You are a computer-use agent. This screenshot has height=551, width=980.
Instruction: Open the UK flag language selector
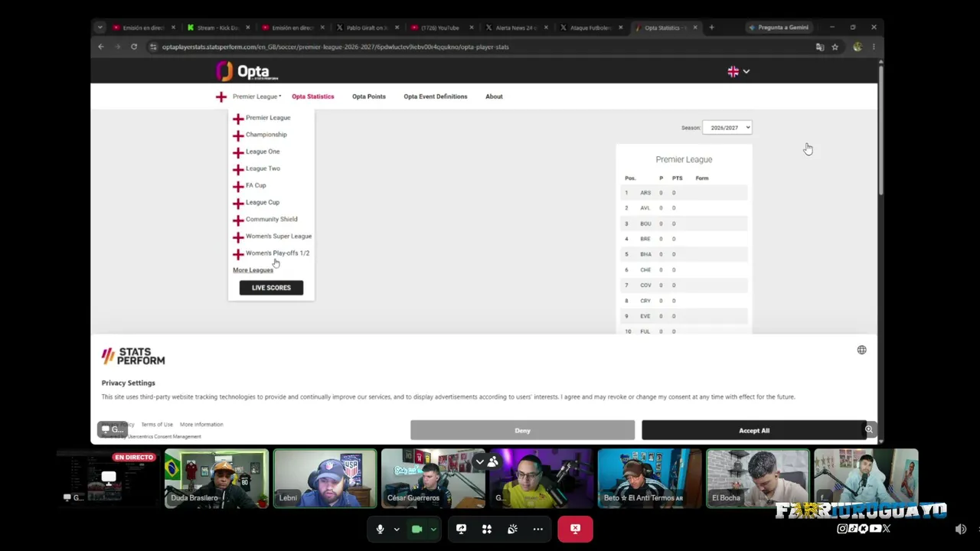pos(738,71)
